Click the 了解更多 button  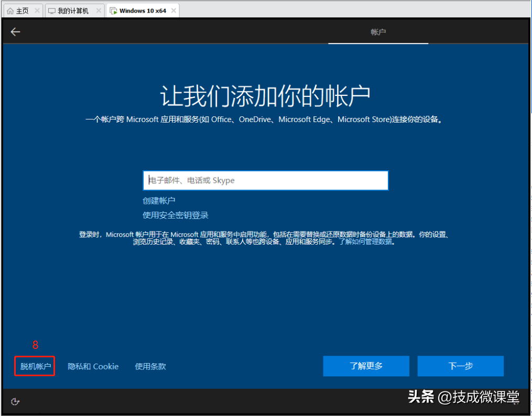366,366
